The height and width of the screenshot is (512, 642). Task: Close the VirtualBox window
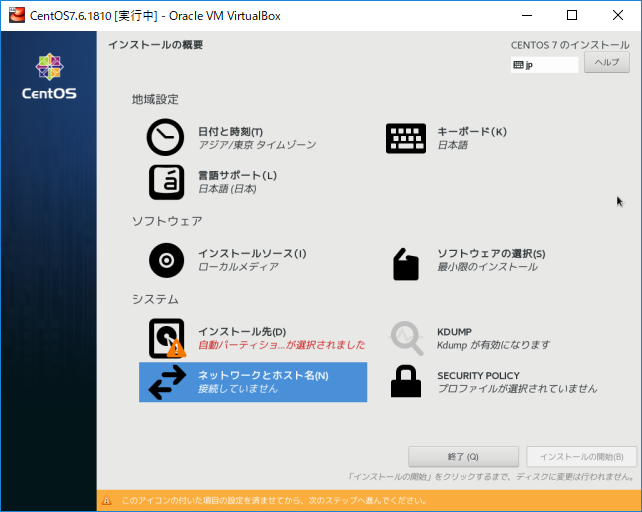[x=618, y=16]
